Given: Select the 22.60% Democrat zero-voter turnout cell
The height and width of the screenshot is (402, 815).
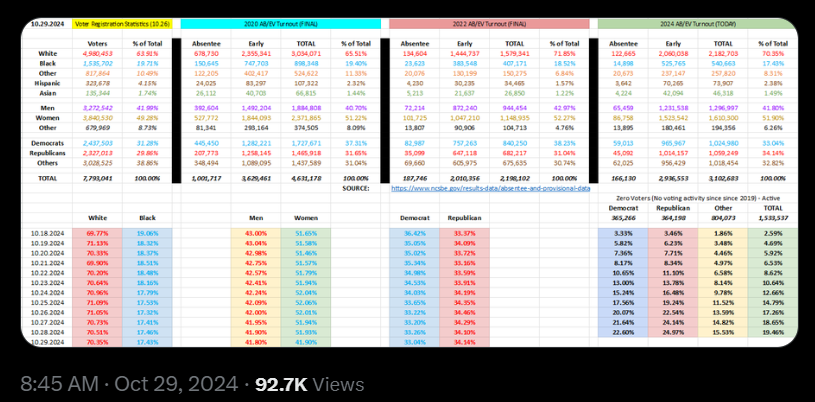Looking at the screenshot, I should pos(623,332).
